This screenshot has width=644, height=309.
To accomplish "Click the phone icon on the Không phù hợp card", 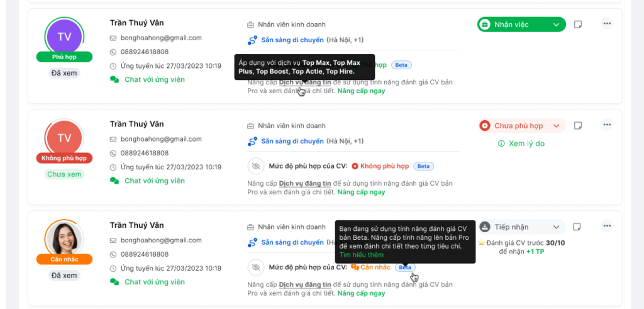I will click(113, 154).
